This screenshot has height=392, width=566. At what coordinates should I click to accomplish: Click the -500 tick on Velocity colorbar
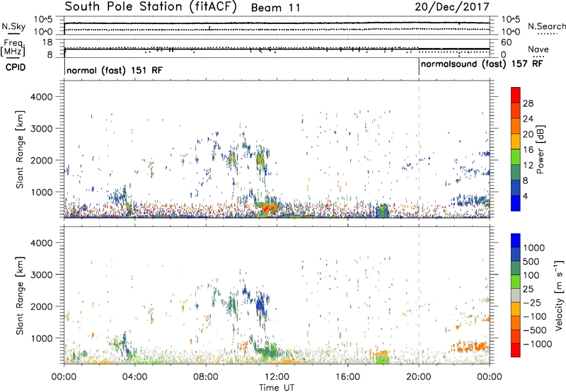(x=535, y=330)
